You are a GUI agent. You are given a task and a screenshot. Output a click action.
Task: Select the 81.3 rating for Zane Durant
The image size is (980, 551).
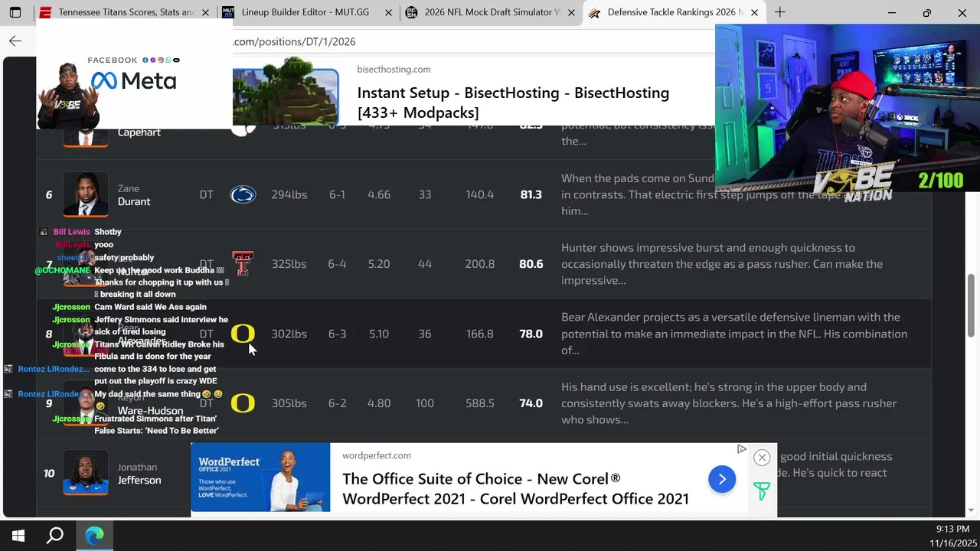click(531, 194)
